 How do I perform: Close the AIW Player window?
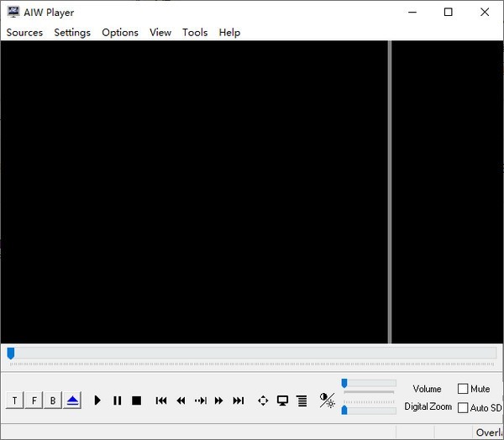tap(485, 13)
